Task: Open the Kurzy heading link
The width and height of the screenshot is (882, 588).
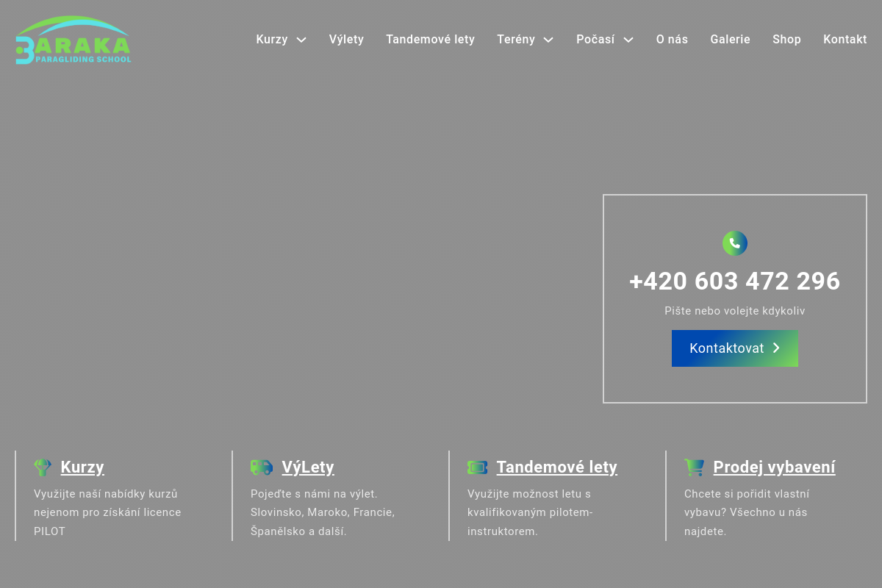Action: click(82, 467)
